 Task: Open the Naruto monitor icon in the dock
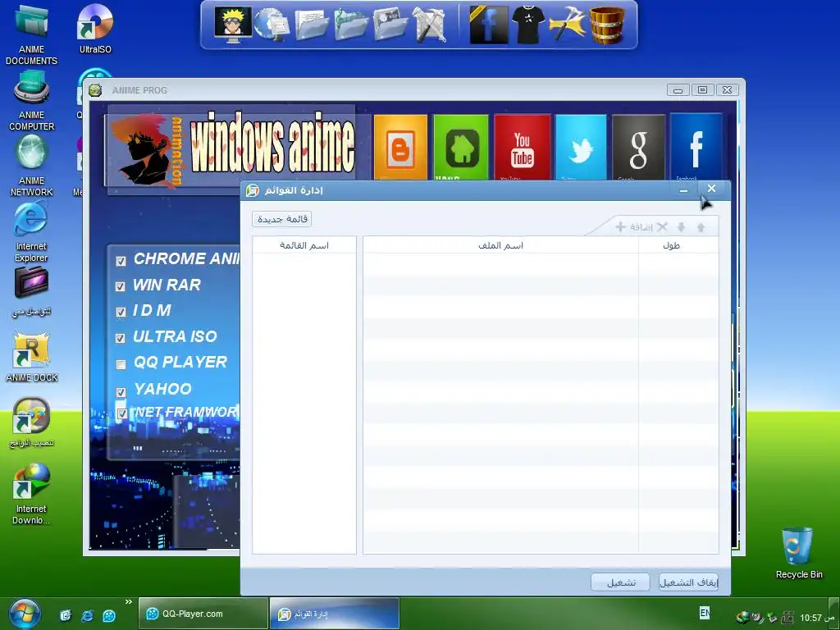pos(233,24)
